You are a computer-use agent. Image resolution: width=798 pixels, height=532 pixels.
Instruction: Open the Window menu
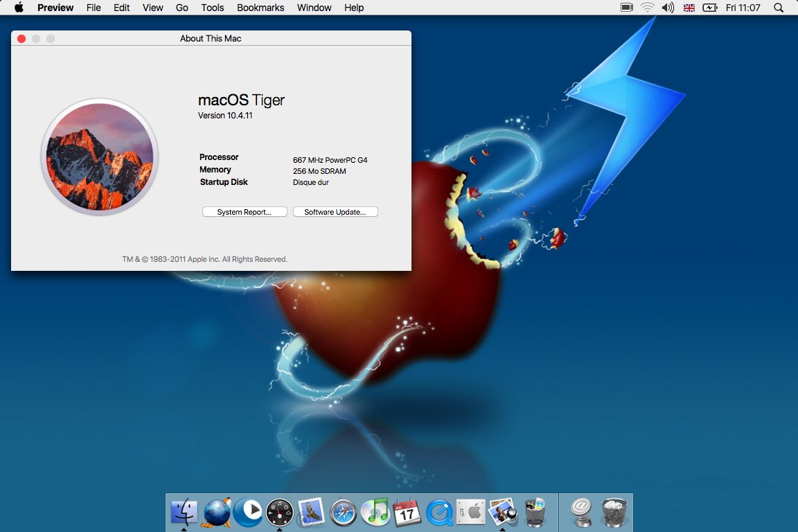(314, 8)
